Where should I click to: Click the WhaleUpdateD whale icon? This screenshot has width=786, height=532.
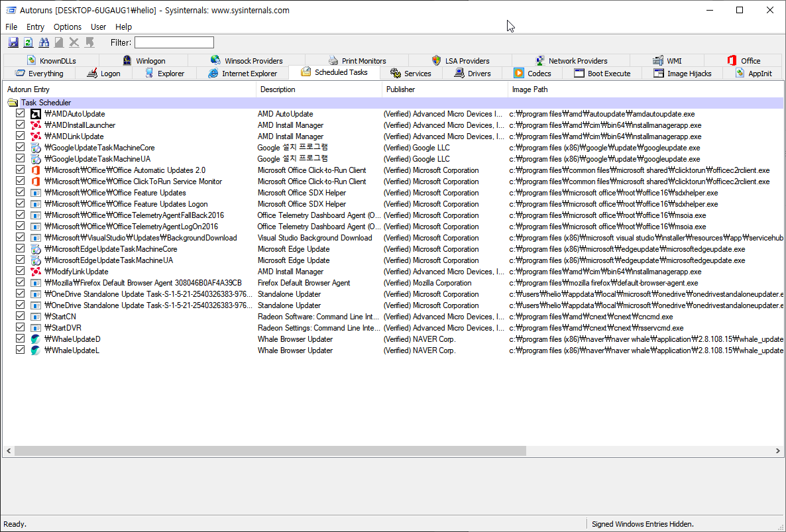tap(36, 339)
